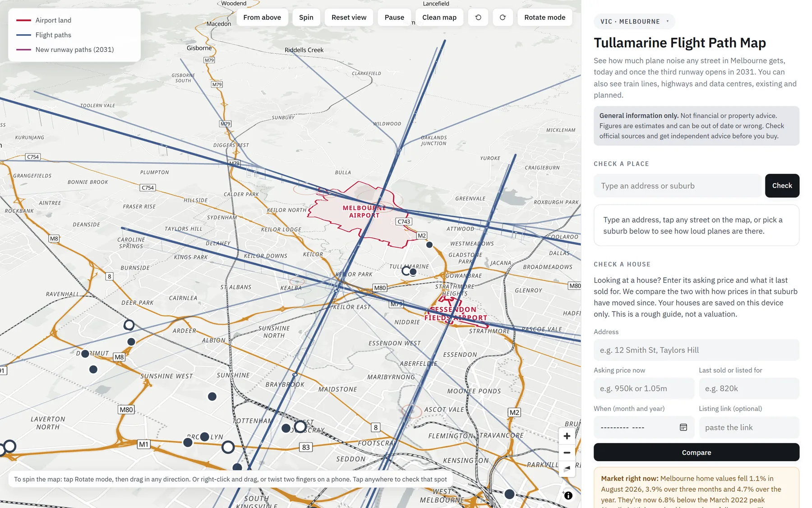Tap the route 83 shield on the map
This screenshot has width=812, height=508.
click(x=306, y=447)
